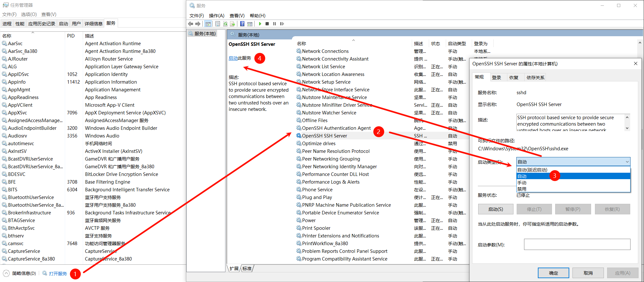This screenshot has width=644, height=282.
Task: Click the Refresh toolbar icon with green arrow
Action: pos(225,24)
